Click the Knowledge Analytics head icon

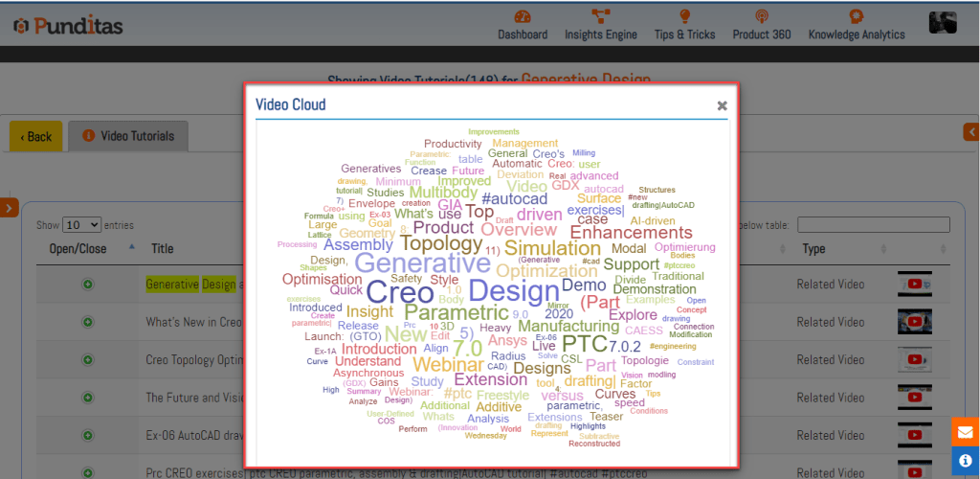click(x=856, y=16)
